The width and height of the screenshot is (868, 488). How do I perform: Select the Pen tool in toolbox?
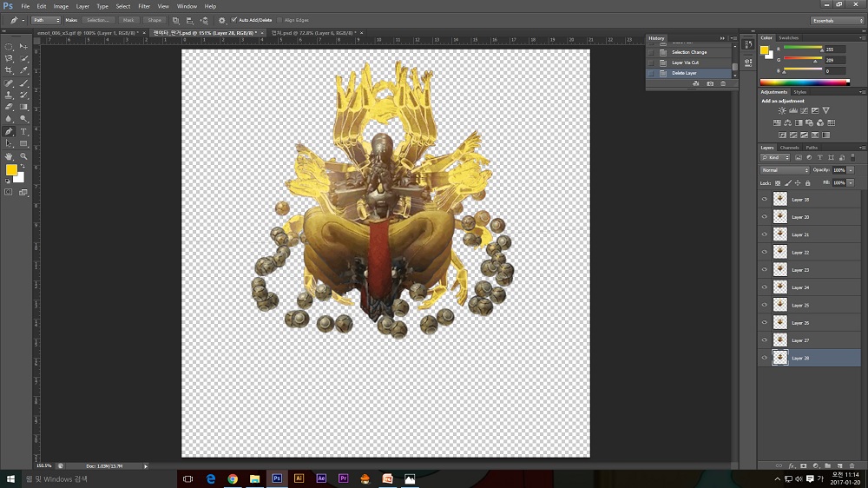tap(9, 132)
